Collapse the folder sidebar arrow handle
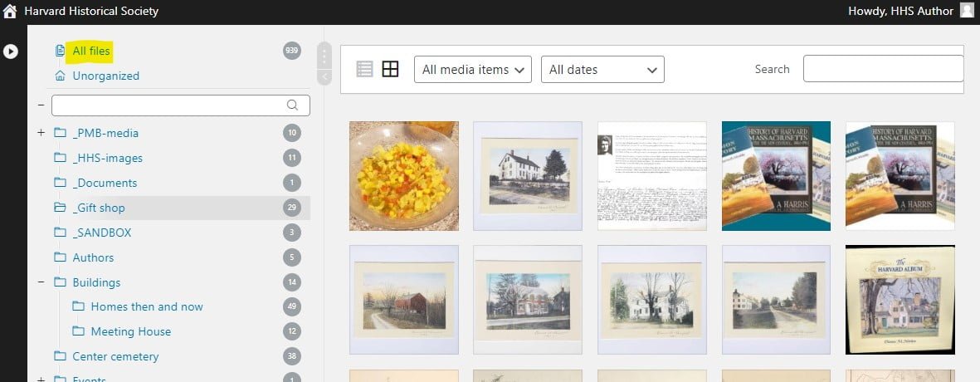Image resolution: width=980 pixels, height=382 pixels. click(324, 77)
